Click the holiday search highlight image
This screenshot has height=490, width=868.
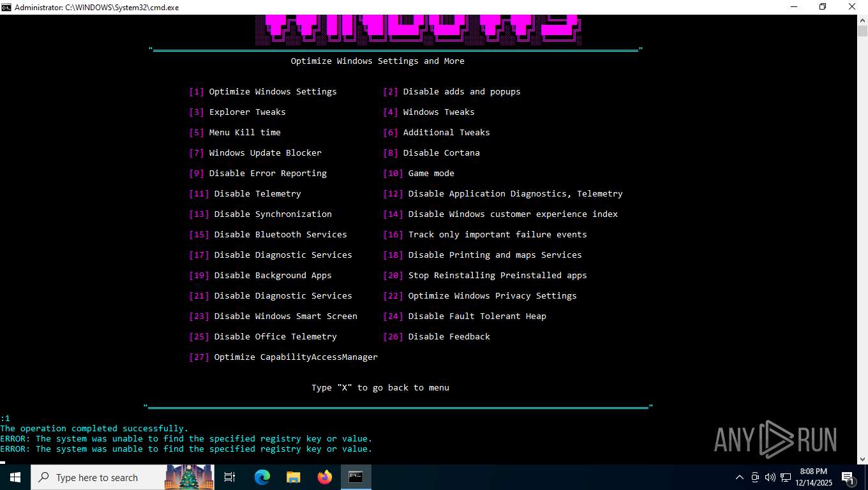[x=190, y=477]
